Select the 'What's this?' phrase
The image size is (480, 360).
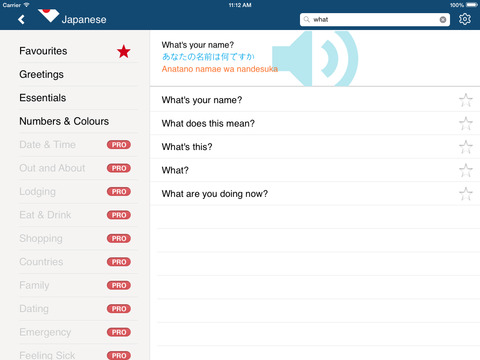pos(315,147)
